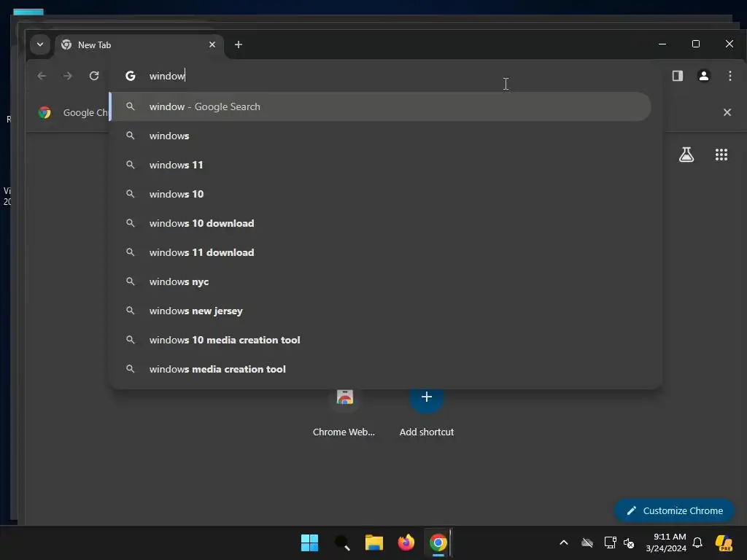Viewport: 747px width, 560px height.
Task: Open the Windows Start menu
Action: (x=309, y=542)
